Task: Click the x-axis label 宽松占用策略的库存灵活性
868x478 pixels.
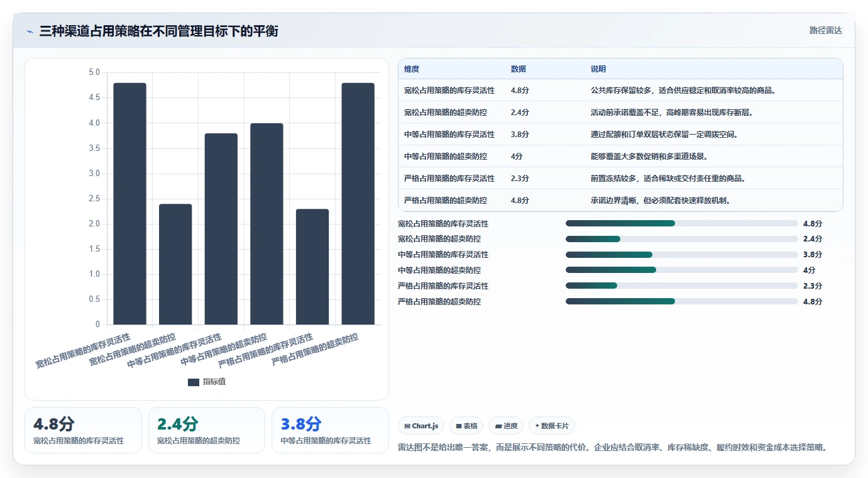Action: point(83,351)
